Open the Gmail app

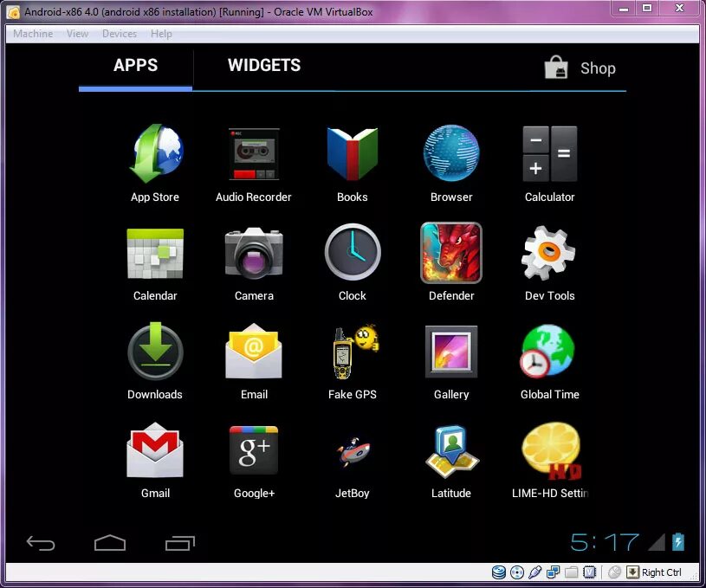155,450
